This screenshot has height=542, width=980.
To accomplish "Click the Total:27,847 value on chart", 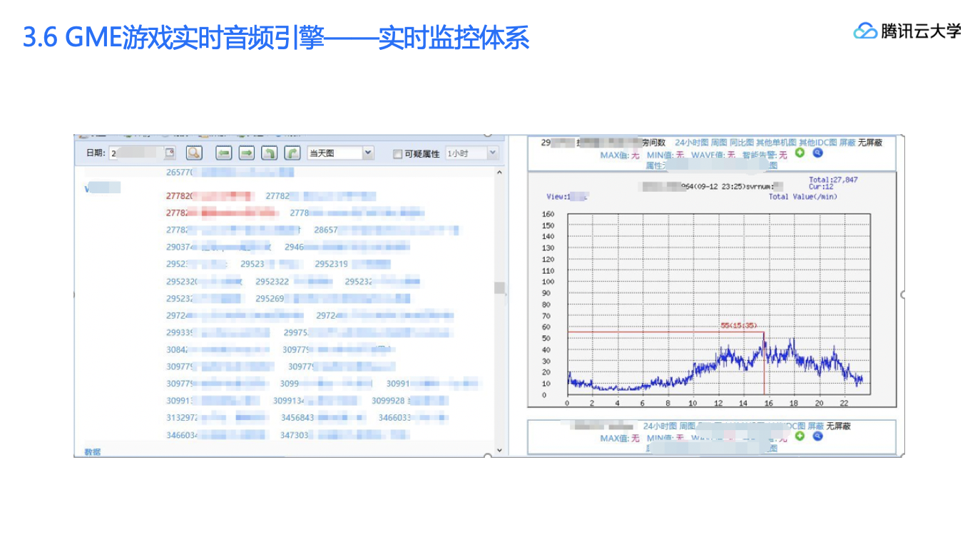I will coord(833,180).
